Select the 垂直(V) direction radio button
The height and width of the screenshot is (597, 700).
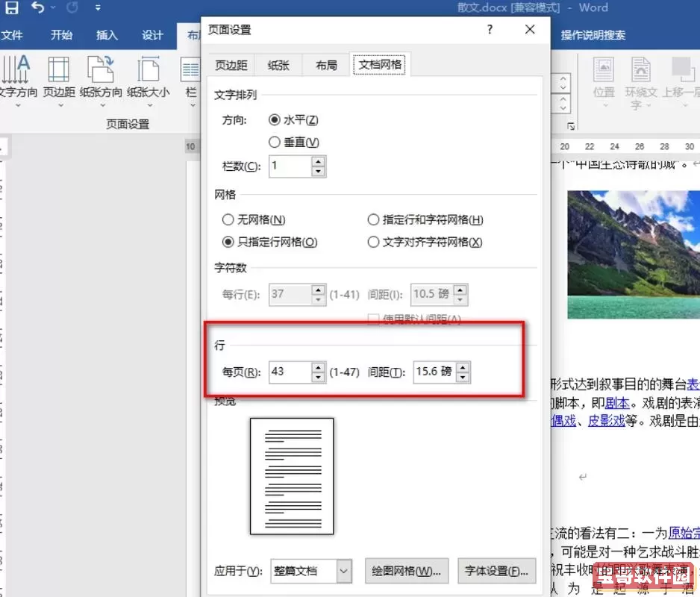274,142
